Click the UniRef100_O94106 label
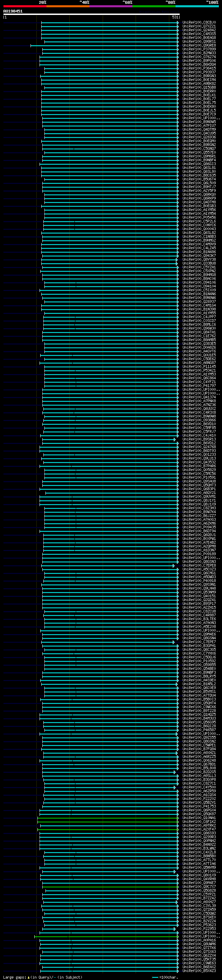Viewport: 222px width, 980px height. [199, 283]
